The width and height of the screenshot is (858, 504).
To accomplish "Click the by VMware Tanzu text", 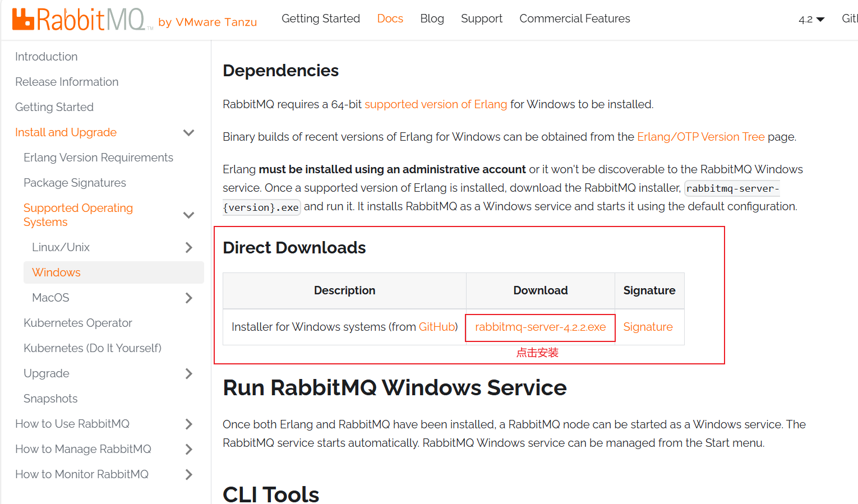I will [207, 22].
